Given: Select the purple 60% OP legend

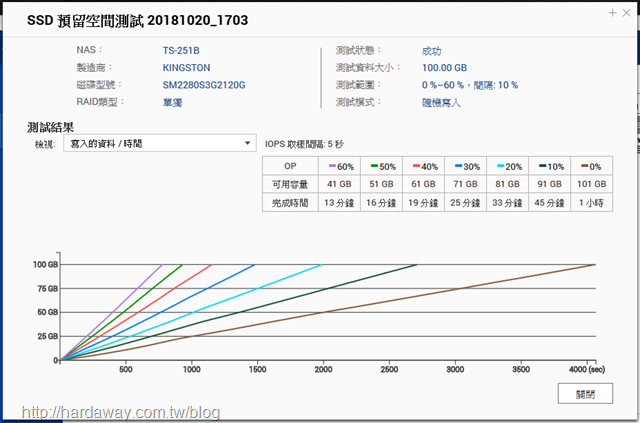Looking at the screenshot, I should click(x=339, y=166).
